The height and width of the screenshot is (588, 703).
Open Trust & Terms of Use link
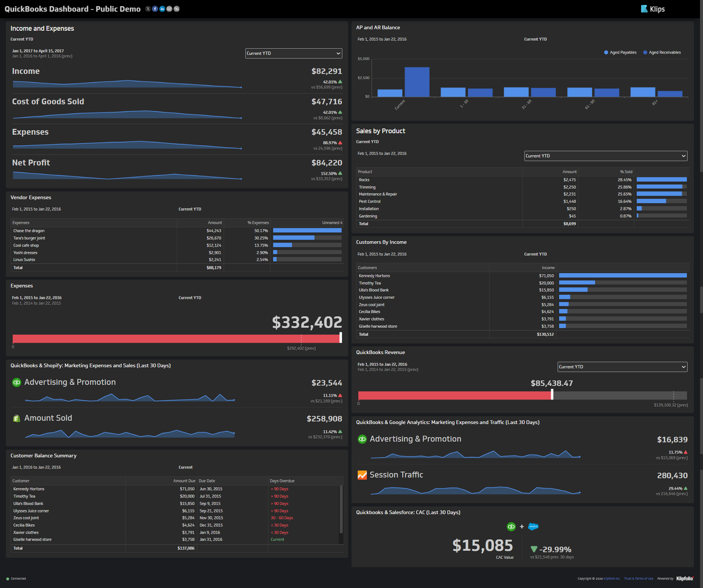coord(638,579)
